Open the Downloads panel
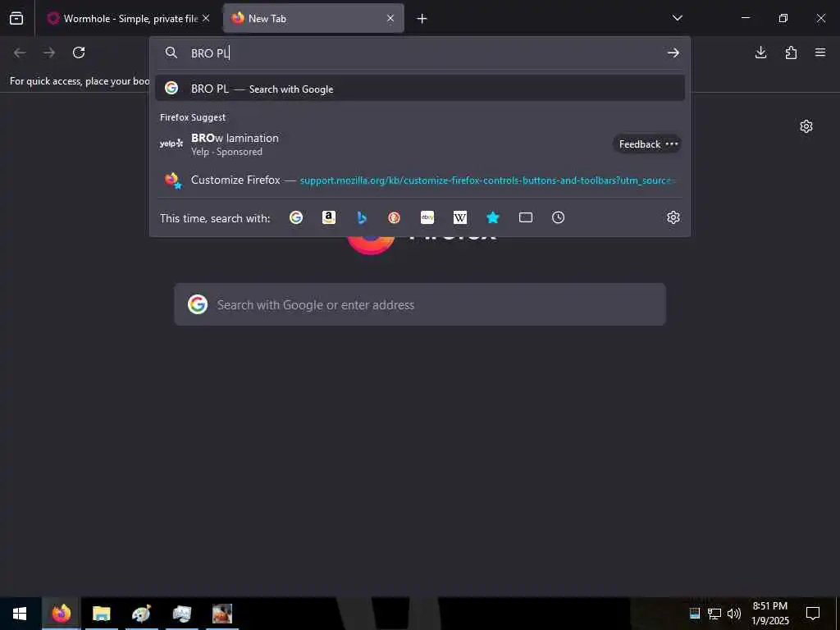840x630 pixels. [760, 52]
